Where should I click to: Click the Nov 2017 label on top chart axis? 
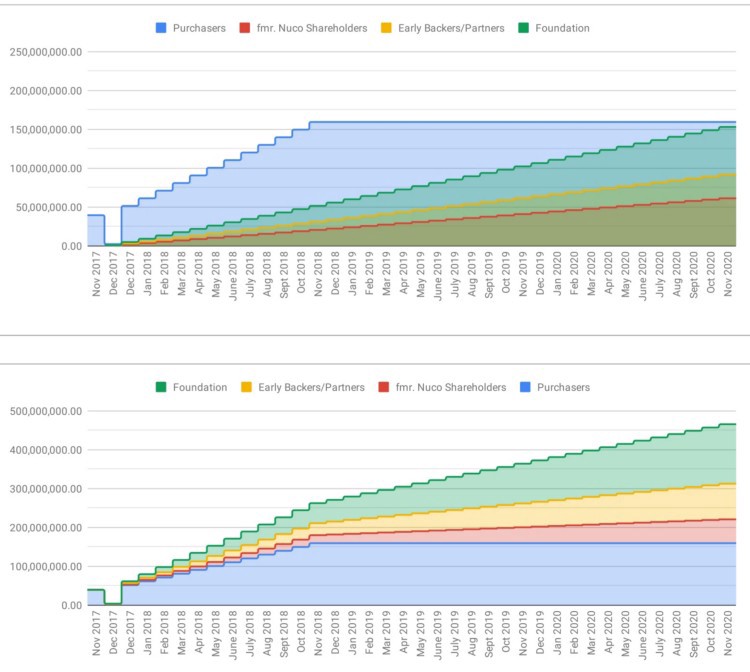point(97,275)
